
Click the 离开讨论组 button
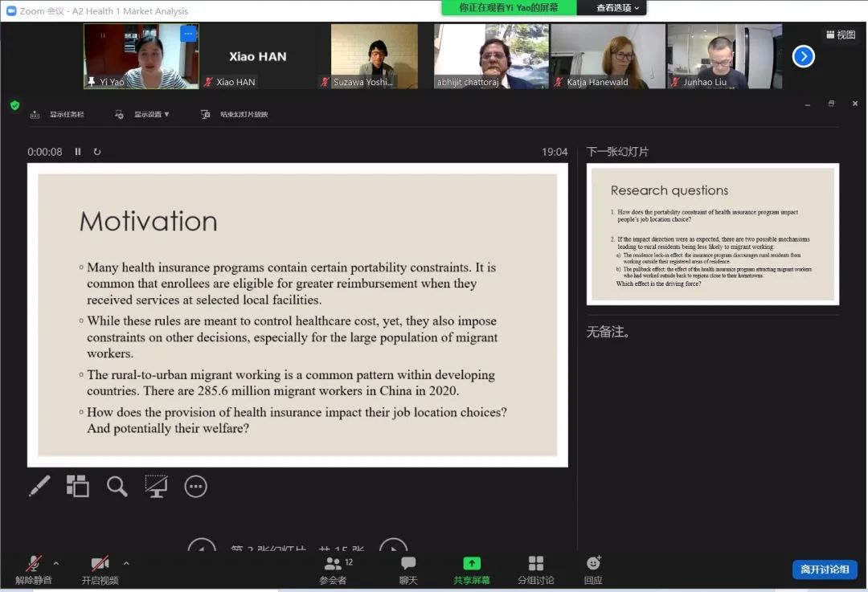tap(825, 570)
